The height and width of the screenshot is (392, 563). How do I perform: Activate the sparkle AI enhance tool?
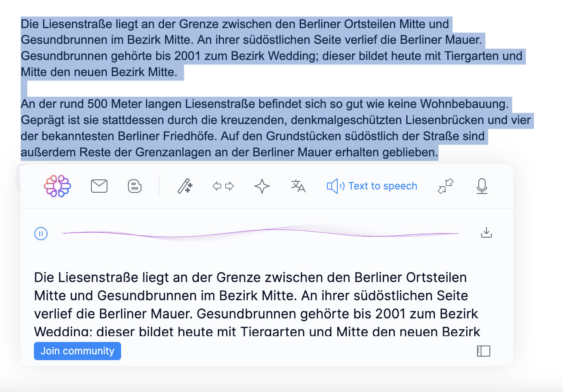click(x=262, y=186)
